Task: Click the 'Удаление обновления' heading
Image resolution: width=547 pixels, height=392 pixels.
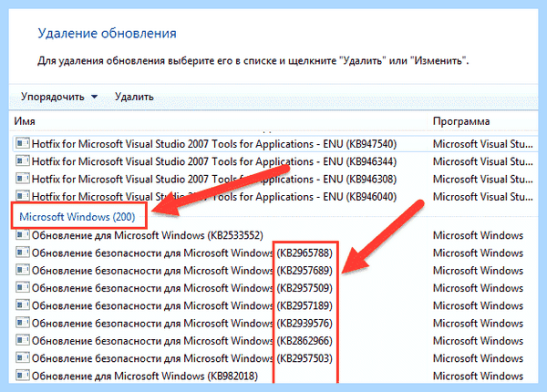Action: [107, 34]
